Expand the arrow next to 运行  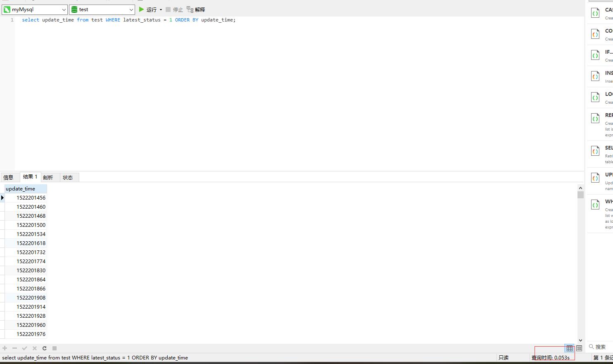(x=161, y=10)
